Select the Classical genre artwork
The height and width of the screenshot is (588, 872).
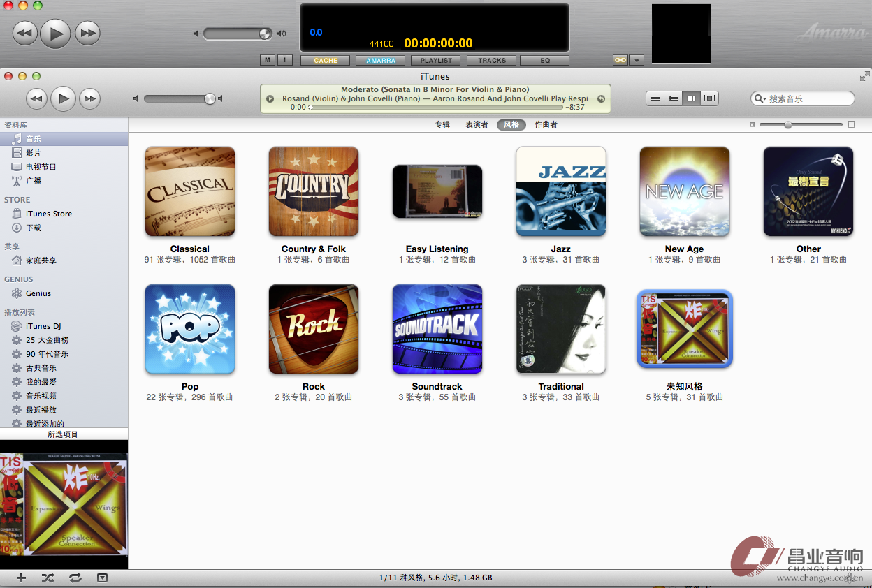(x=190, y=191)
